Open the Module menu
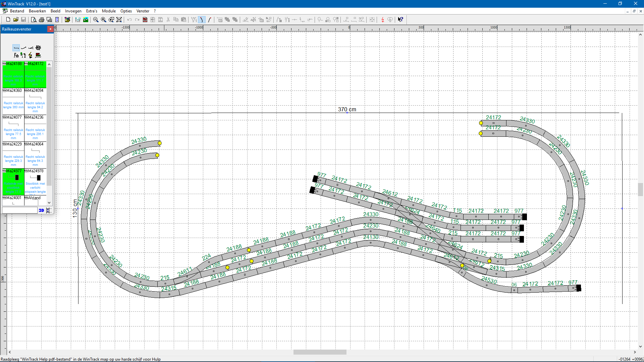The image size is (644, 362). pos(109,11)
